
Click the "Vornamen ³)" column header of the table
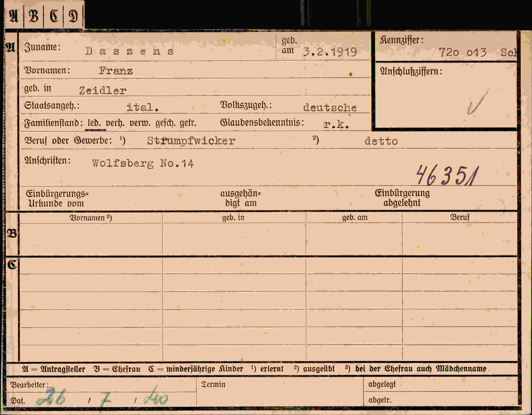(91, 217)
